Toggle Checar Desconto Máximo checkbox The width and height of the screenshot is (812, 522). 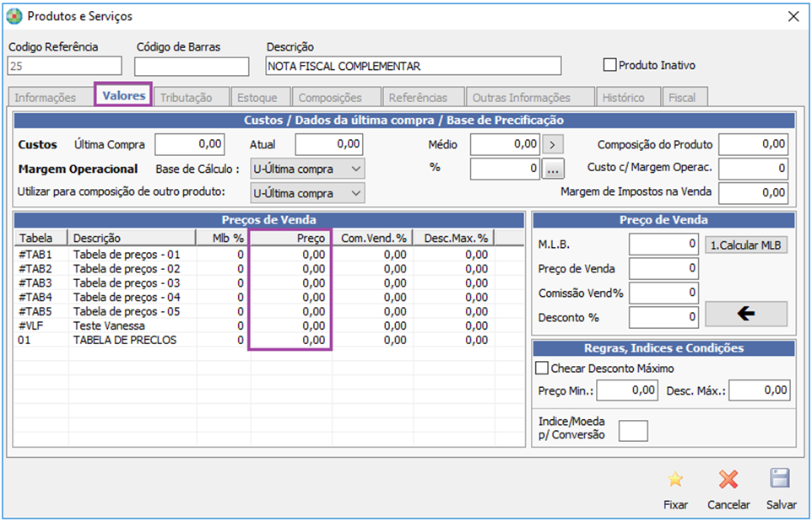click(542, 369)
